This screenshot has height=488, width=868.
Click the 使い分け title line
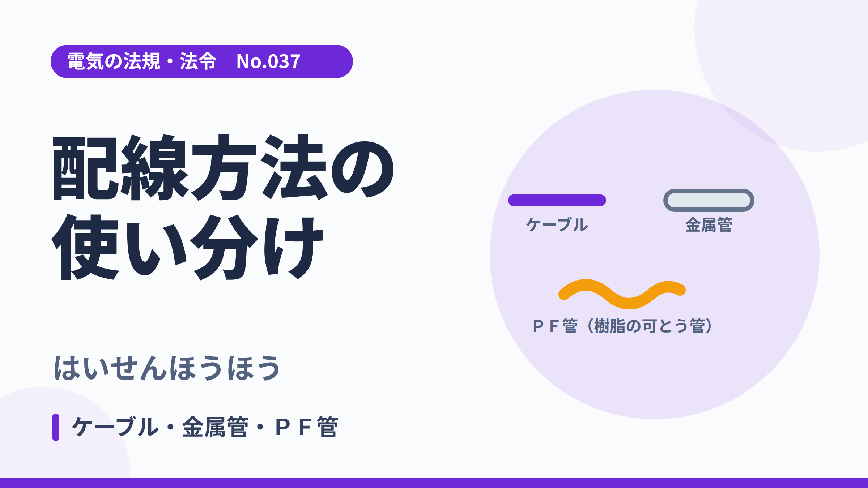(188, 247)
